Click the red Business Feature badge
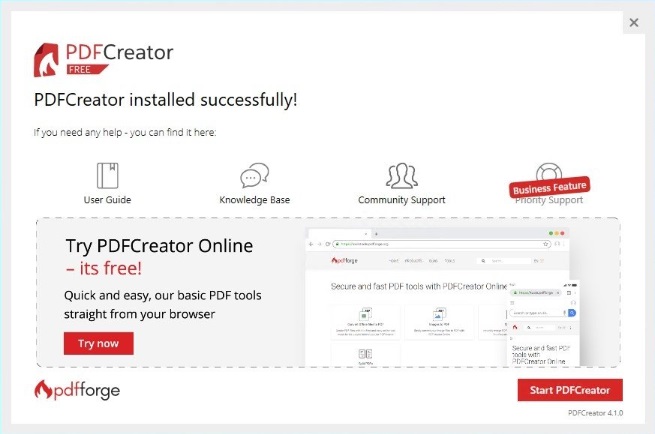This screenshot has width=655, height=434. pyautogui.click(x=551, y=187)
